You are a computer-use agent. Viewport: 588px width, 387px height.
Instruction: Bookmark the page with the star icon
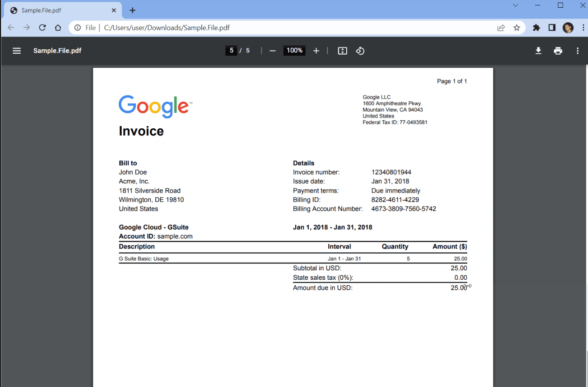(x=516, y=27)
